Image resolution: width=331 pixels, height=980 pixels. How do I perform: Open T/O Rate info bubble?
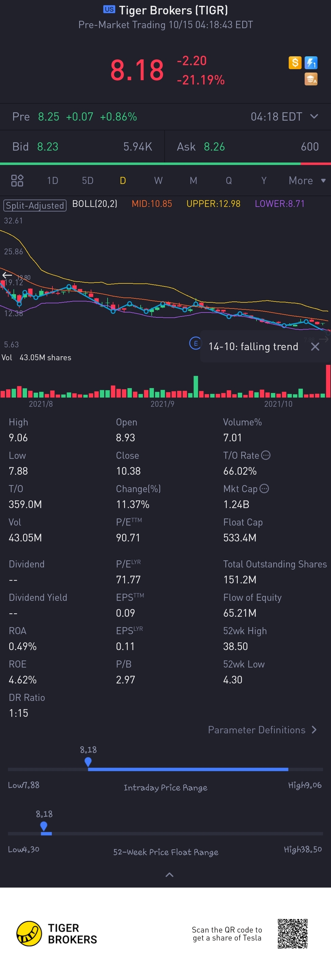click(266, 455)
